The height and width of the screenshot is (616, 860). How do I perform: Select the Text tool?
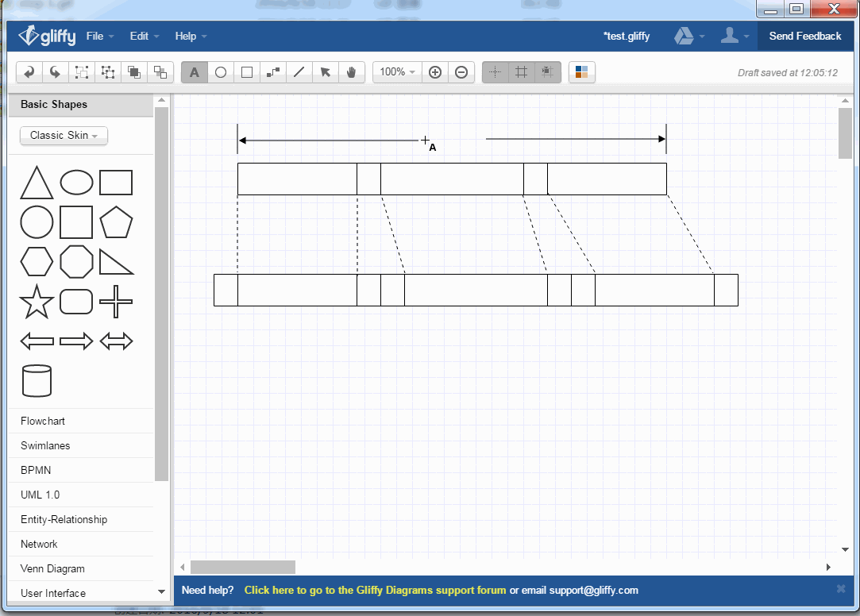[194, 72]
